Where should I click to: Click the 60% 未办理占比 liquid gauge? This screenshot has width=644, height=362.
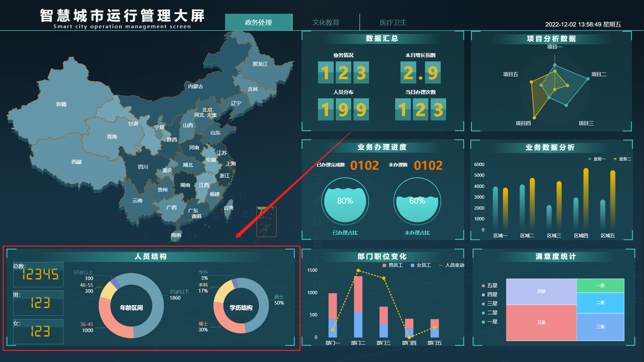[417, 201]
